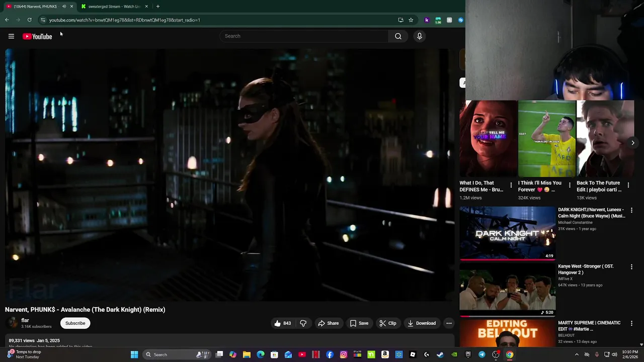Download the Avalanche remix video
The image size is (644, 362).
pyautogui.click(x=422, y=323)
